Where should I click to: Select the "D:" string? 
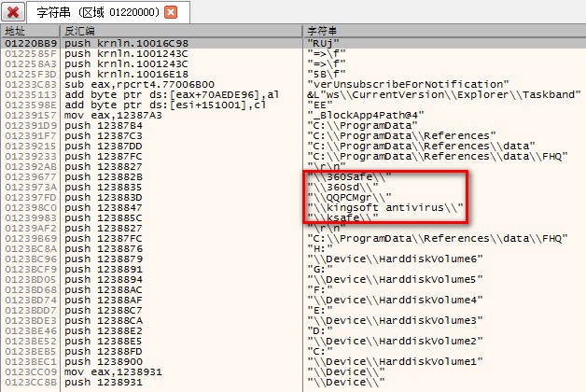click(320, 330)
